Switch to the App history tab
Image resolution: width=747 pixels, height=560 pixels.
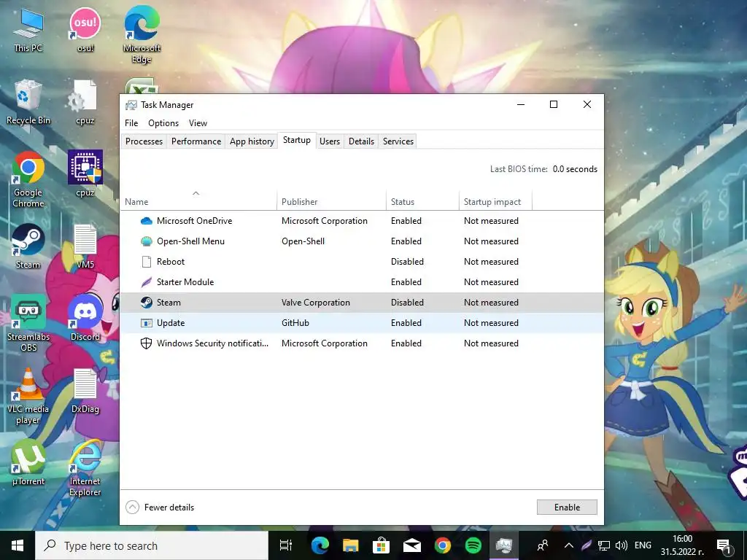click(252, 141)
